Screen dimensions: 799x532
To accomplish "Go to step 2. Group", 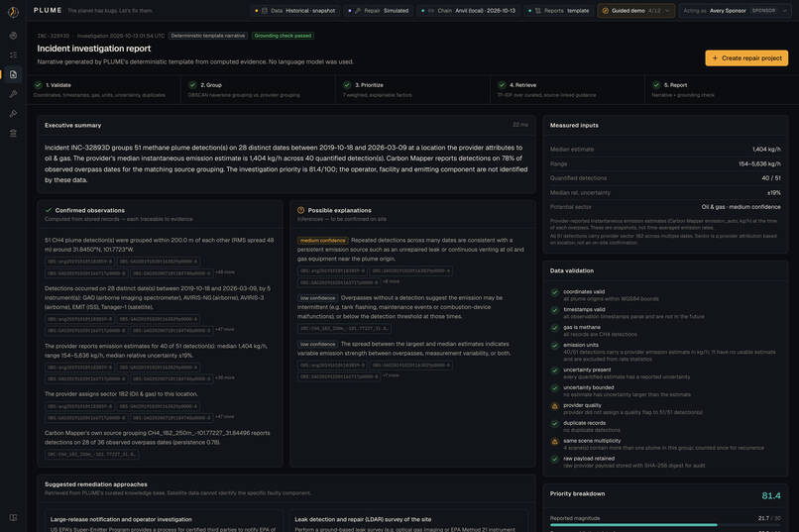I will click(258, 89).
